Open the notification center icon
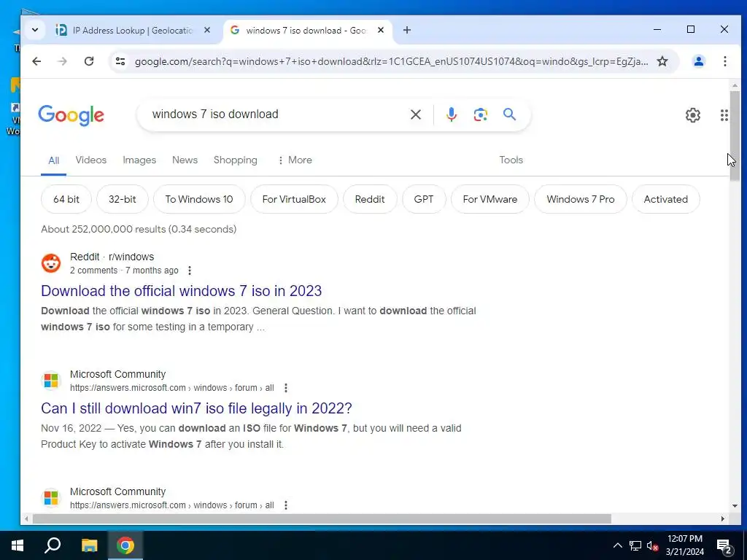 724,547
